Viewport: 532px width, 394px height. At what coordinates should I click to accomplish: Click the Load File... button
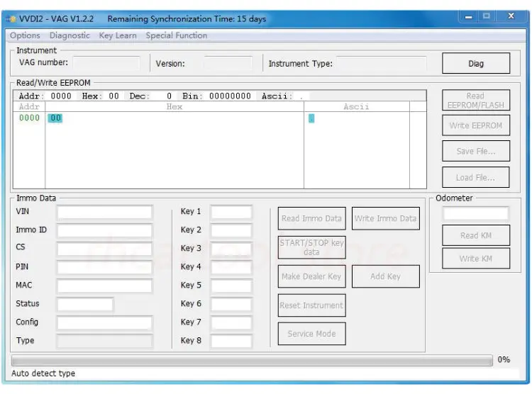pyautogui.click(x=476, y=177)
